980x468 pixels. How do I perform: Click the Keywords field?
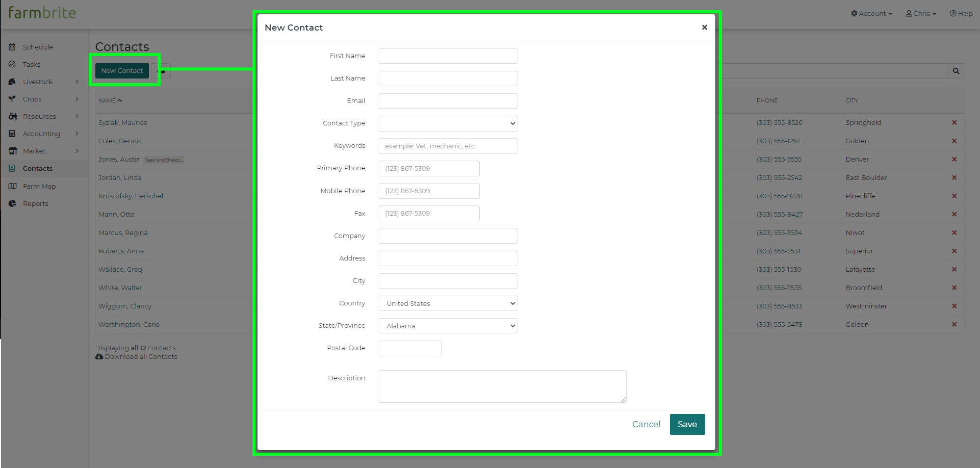coord(448,146)
